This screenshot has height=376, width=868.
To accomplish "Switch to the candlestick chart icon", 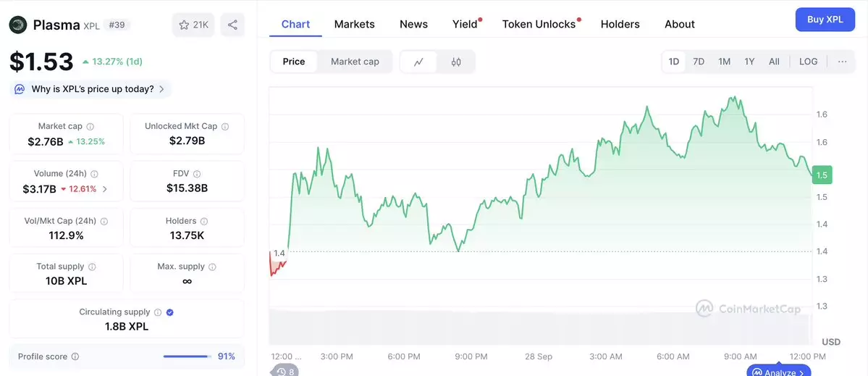I will 456,62.
